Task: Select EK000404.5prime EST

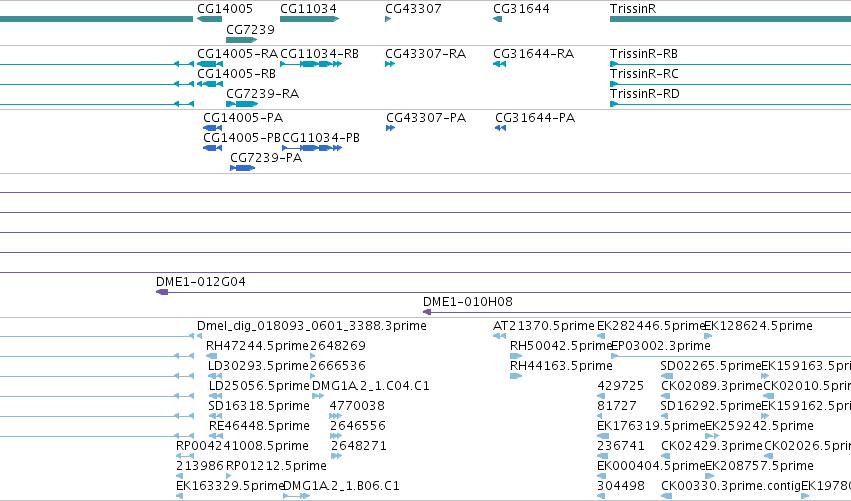Action: (651, 465)
